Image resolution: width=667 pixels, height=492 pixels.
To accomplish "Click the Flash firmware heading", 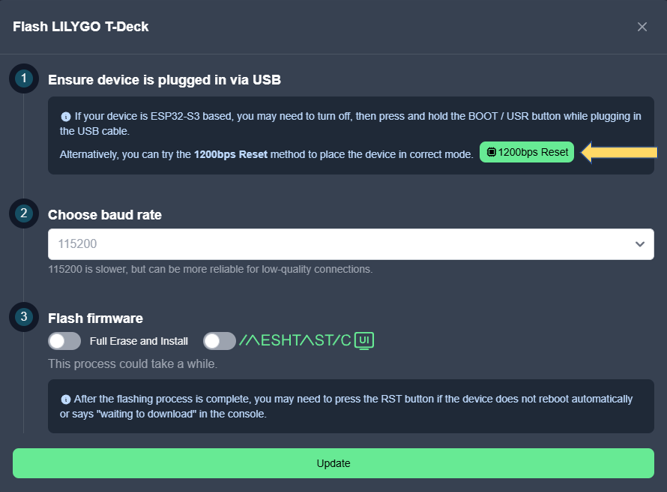I will point(95,318).
